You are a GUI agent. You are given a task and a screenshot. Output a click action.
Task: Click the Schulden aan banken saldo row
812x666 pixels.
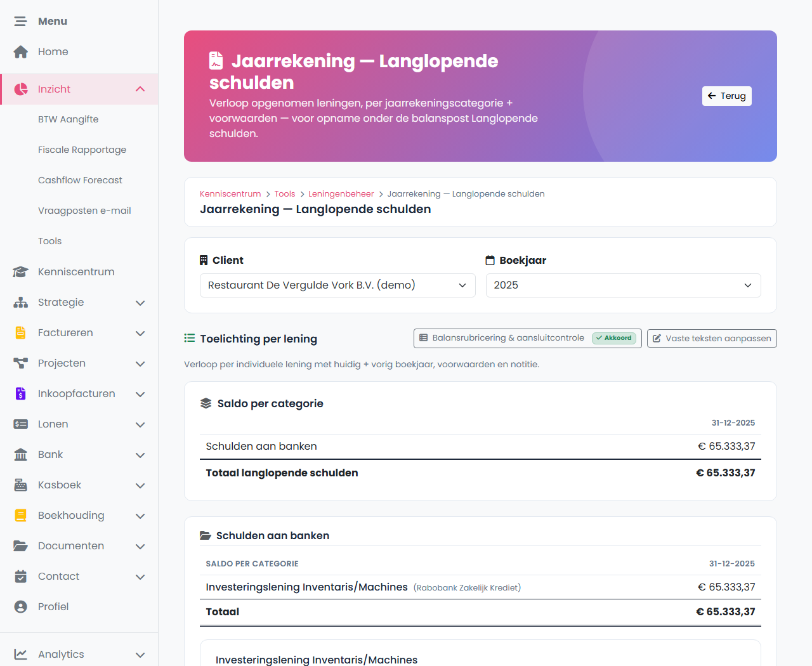pos(480,447)
